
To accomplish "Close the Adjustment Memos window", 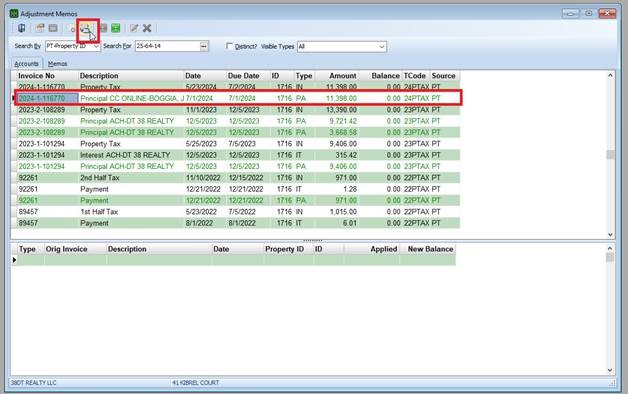I will tap(607, 14).
